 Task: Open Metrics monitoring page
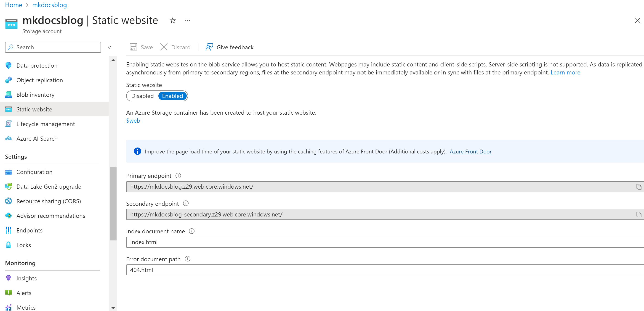click(x=54, y=308)
